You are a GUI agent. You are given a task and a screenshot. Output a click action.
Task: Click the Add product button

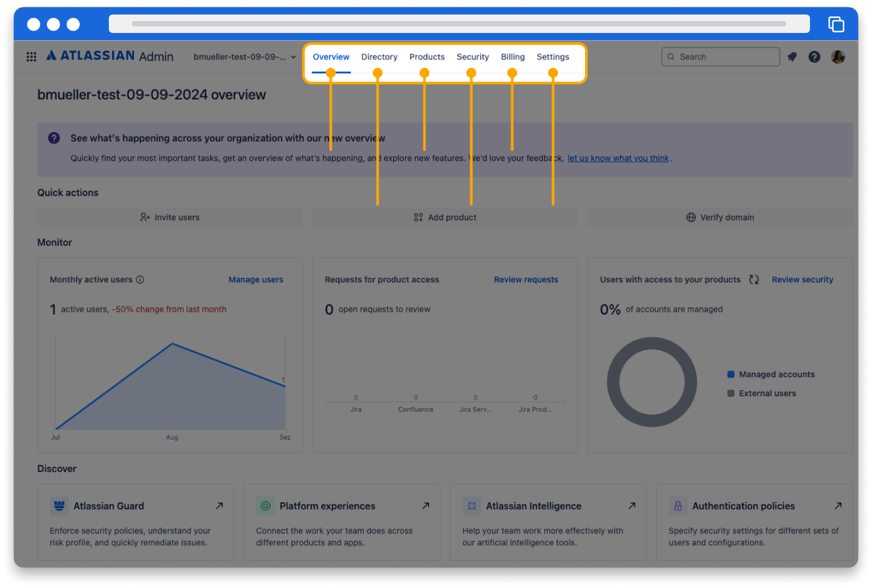(445, 218)
